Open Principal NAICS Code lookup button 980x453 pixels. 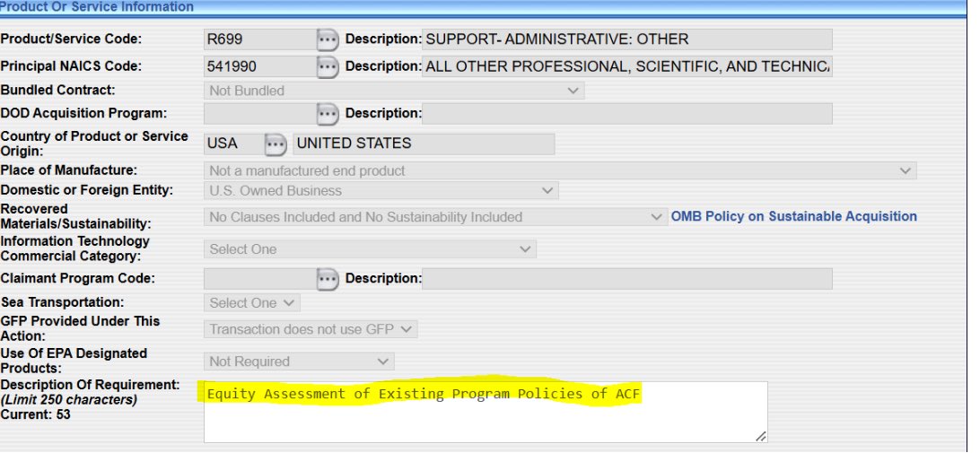[x=328, y=66]
